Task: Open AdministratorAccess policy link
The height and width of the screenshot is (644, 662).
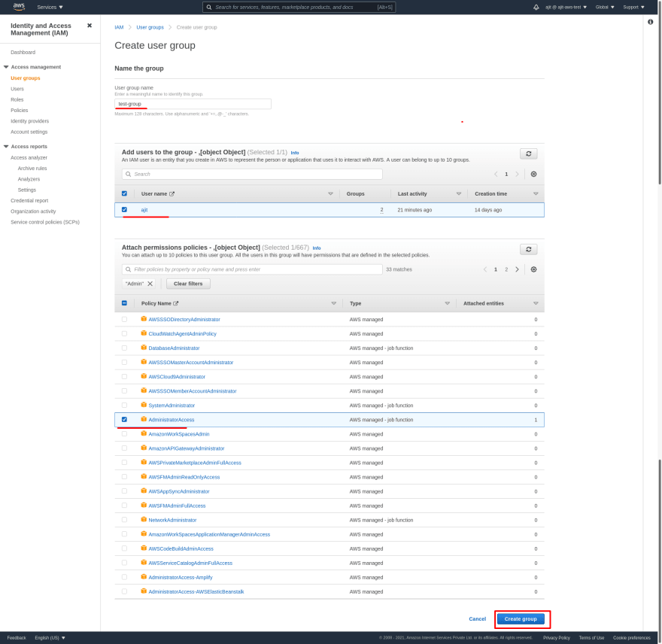Action: coord(171,420)
